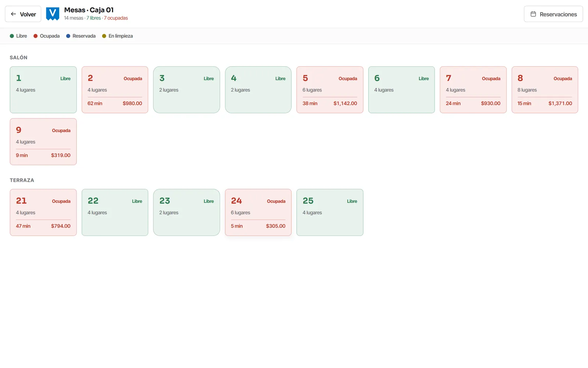Screen dimensions: 588x368
Task: Click the 7 ocupadas count in header
Action: pyautogui.click(x=116, y=18)
